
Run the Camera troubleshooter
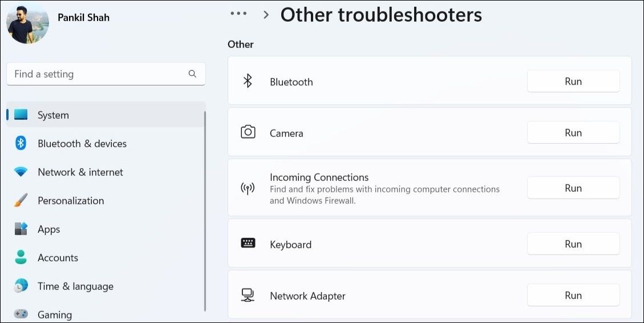coord(573,132)
